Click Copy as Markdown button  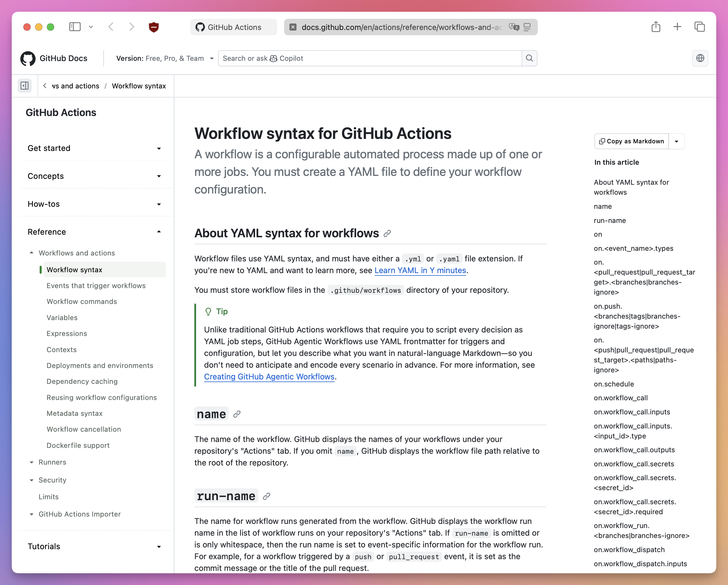[x=631, y=141]
